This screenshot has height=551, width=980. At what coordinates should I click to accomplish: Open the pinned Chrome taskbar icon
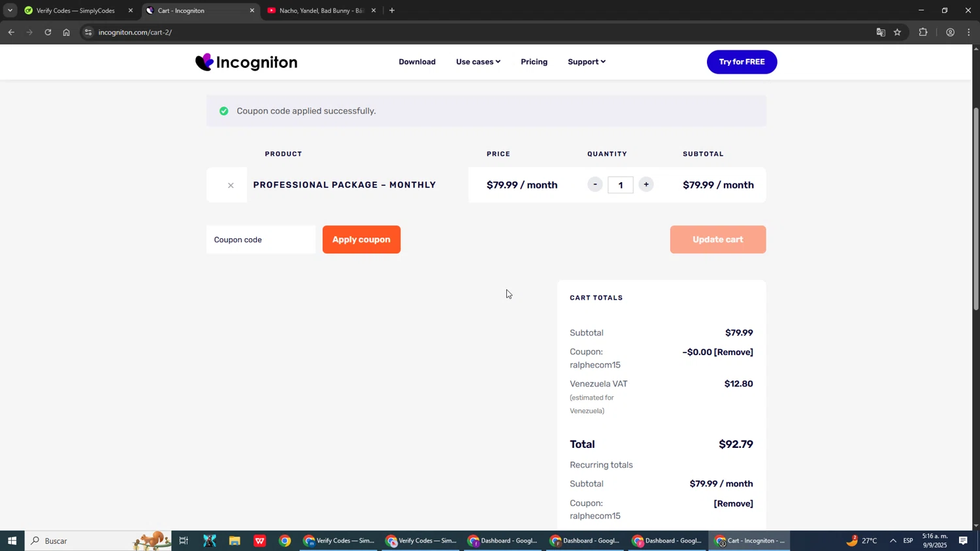285,541
